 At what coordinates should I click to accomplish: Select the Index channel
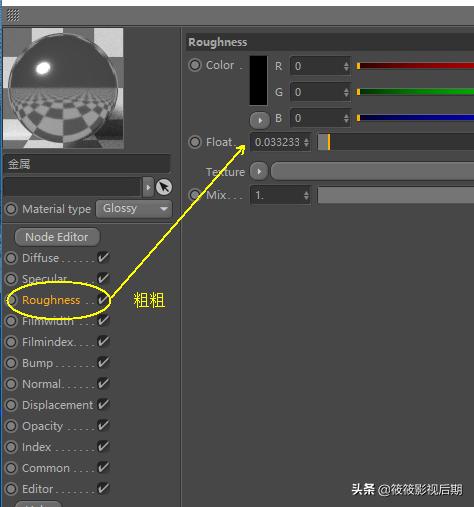[x=36, y=447]
